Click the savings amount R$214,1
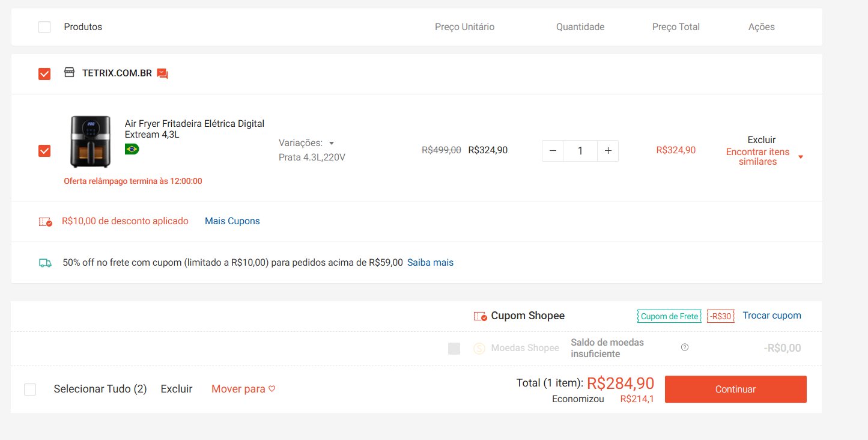The image size is (868, 440). pos(637,399)
